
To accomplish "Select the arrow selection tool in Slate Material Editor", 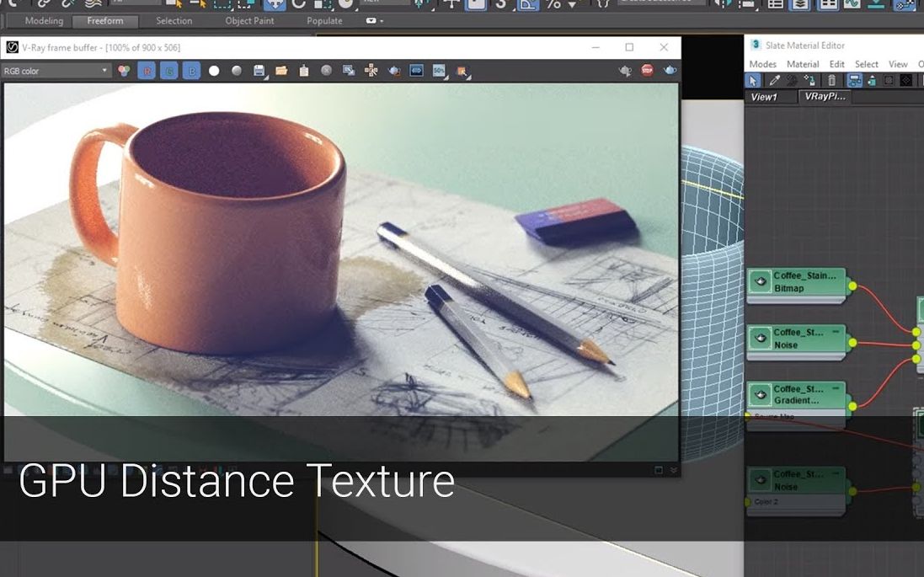I will (x=754, y=79).
